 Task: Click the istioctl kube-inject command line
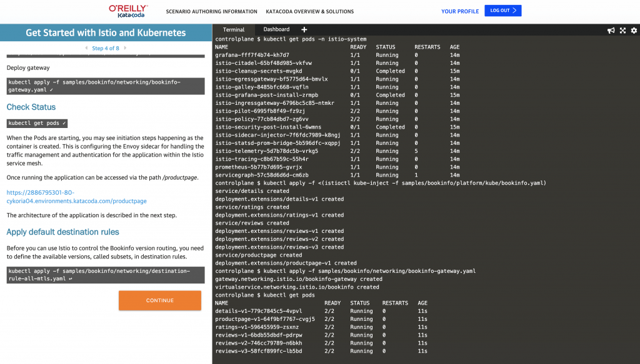point(381,183)
